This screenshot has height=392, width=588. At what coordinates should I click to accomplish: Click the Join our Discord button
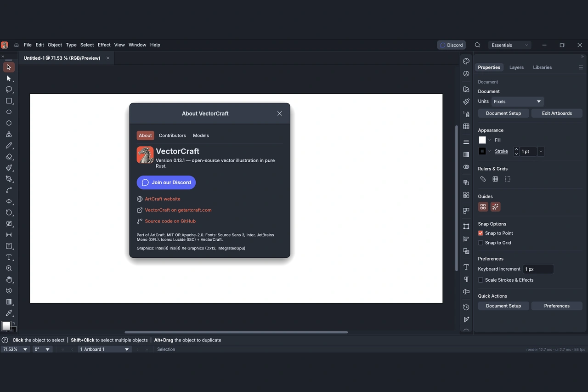166,182
